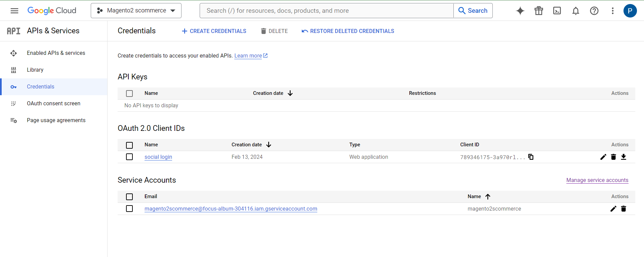Viewport: 644px width, 257px height.
Task: Open Library in the sidebar
Action: coord(35,70)
